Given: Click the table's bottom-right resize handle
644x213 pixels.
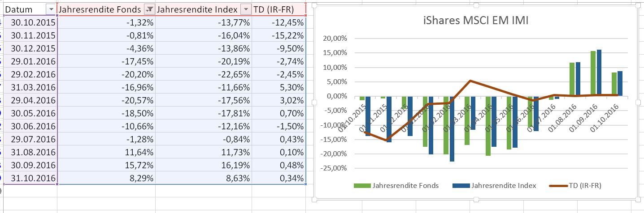Looking at the screenshot, I should (x=306, y=184).
